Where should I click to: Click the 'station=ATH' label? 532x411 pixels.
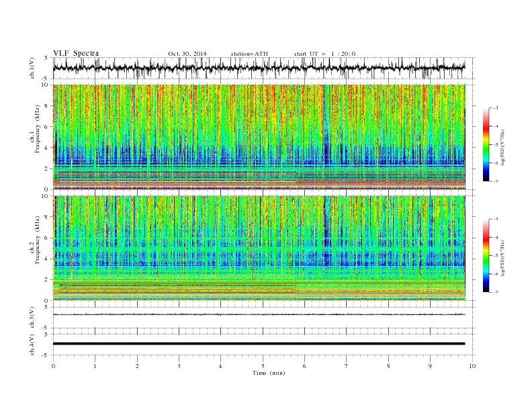(249, 54)
